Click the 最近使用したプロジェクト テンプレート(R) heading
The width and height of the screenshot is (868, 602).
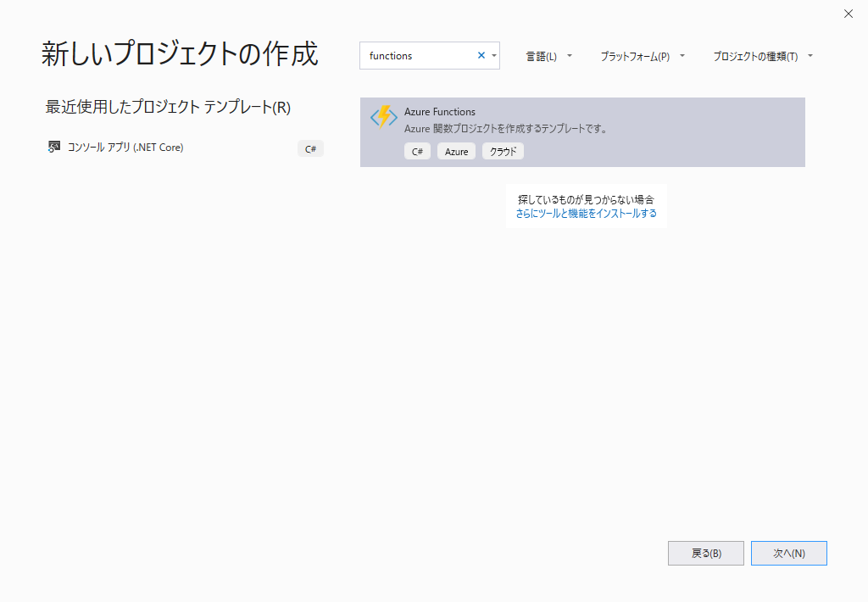(168, 107)
